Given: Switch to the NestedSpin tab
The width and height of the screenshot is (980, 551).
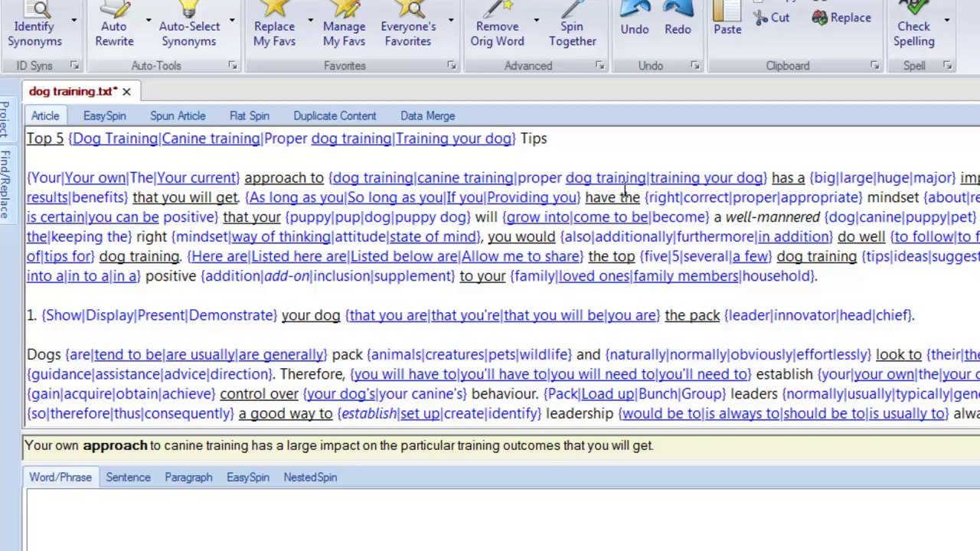Looking at the screenshot, I should (x=310, y=477).
